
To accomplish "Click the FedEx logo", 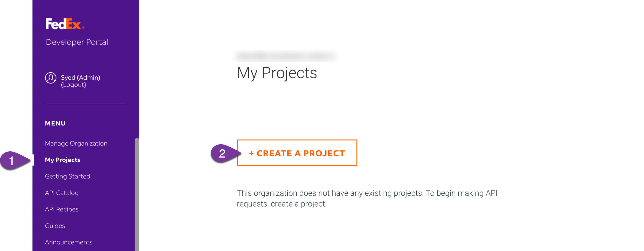I will point(65,24).
